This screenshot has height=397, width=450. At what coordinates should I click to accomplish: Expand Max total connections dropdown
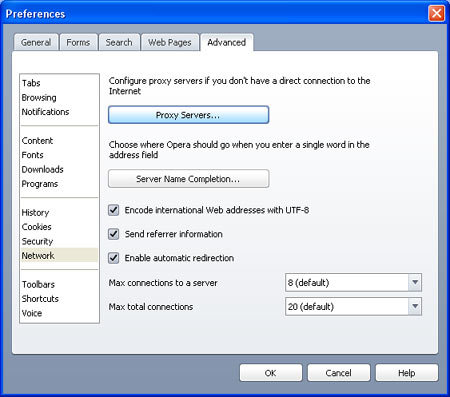[353, 307]
